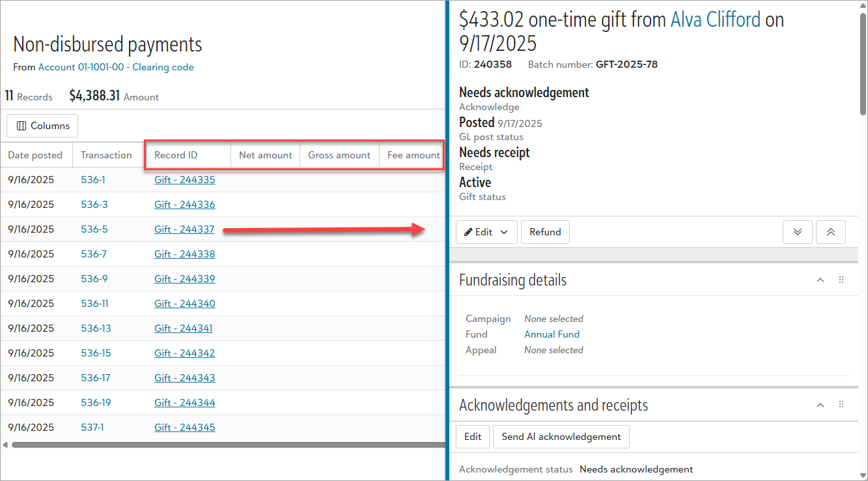Open Account 01-1001-00 Clearing code link

click(116, 67)
